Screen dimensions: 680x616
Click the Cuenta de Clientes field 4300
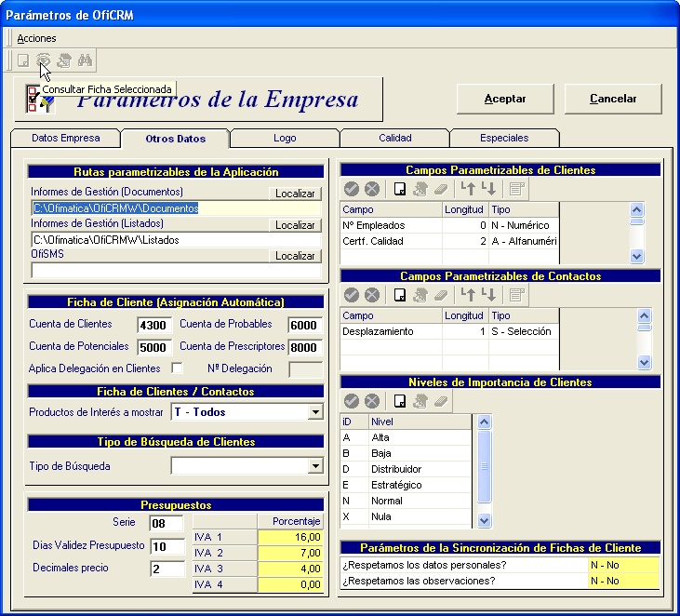(x=154, y=325)
